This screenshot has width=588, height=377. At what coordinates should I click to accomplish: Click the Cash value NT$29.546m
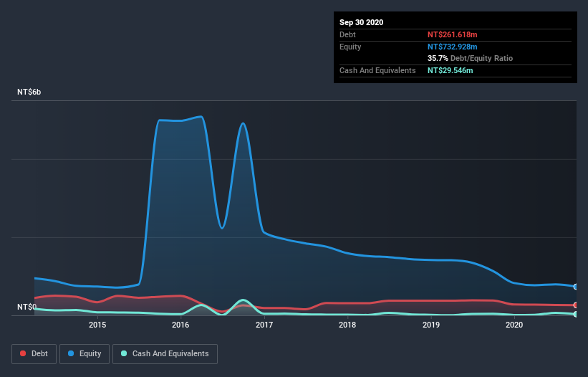(x=450, y=70)
